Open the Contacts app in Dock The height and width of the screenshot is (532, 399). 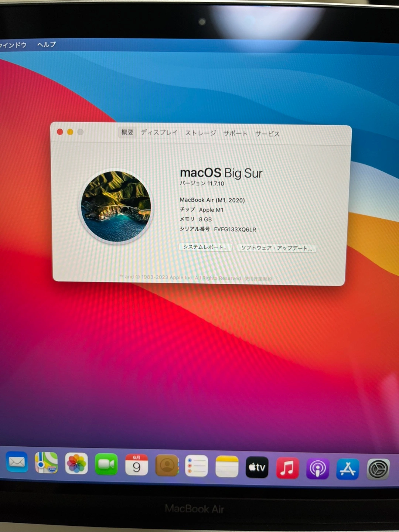pos(167,465)
